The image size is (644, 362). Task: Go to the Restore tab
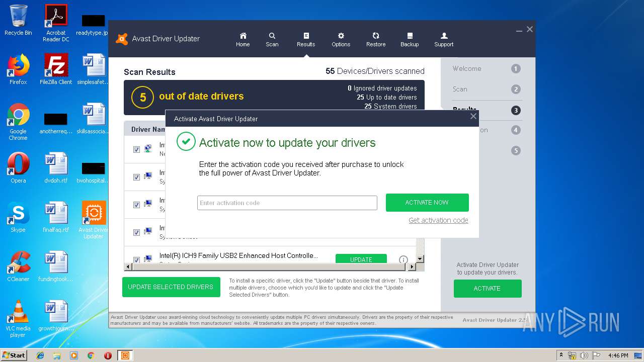click(x=376, y=40)
